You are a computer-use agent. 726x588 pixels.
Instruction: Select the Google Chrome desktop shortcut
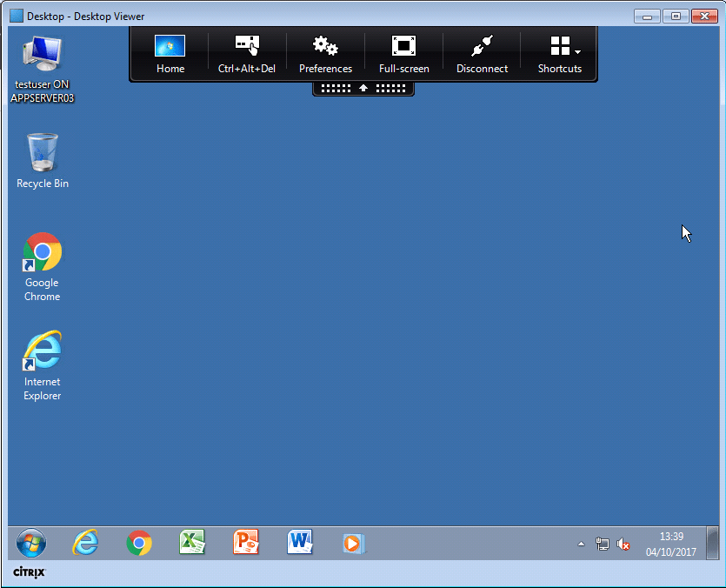(x=42, y=267)
